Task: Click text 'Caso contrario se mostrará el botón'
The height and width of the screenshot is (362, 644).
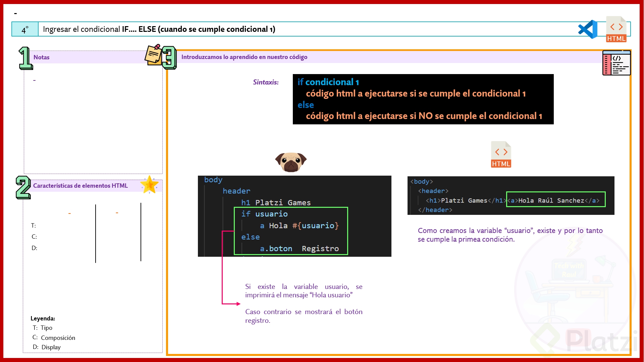Action: coord(304,316)
